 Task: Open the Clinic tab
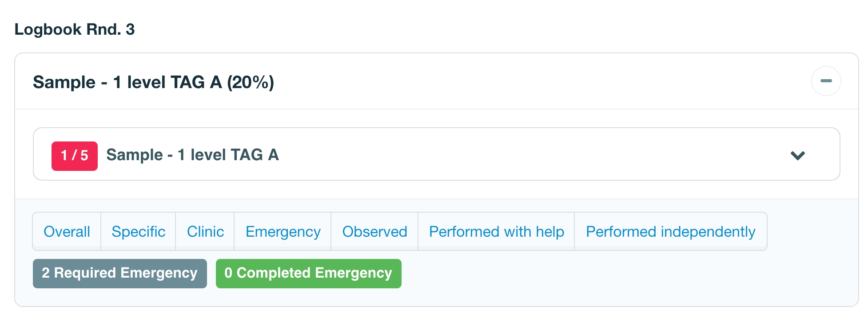[x=205, y=232]
